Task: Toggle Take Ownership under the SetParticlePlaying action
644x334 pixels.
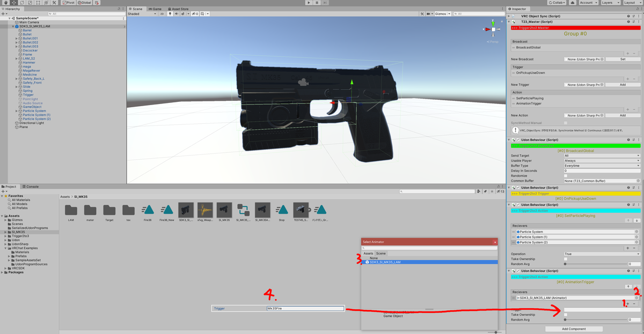Action: (x=566, y=259)
